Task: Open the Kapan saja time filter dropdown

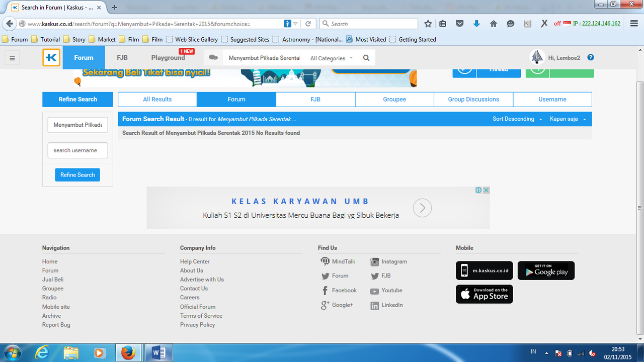Action: 568,119
